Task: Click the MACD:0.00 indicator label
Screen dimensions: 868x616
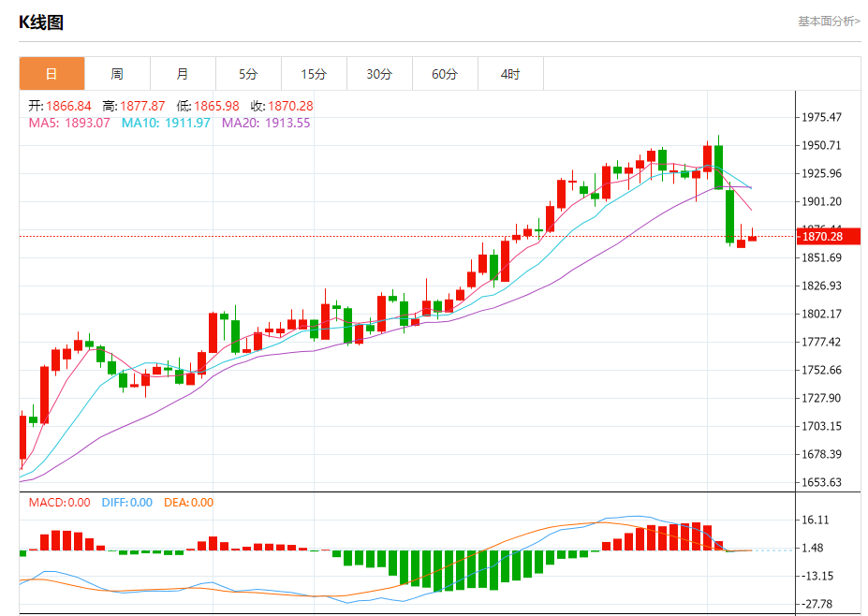Action: click(59, 503)
